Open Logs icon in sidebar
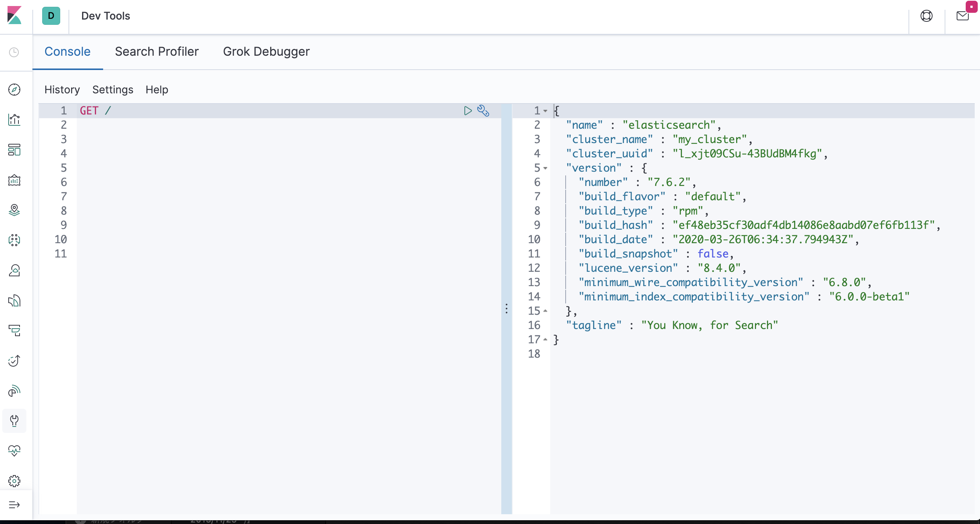Viewport: 980px width, 524px height. tap(14, 301)
